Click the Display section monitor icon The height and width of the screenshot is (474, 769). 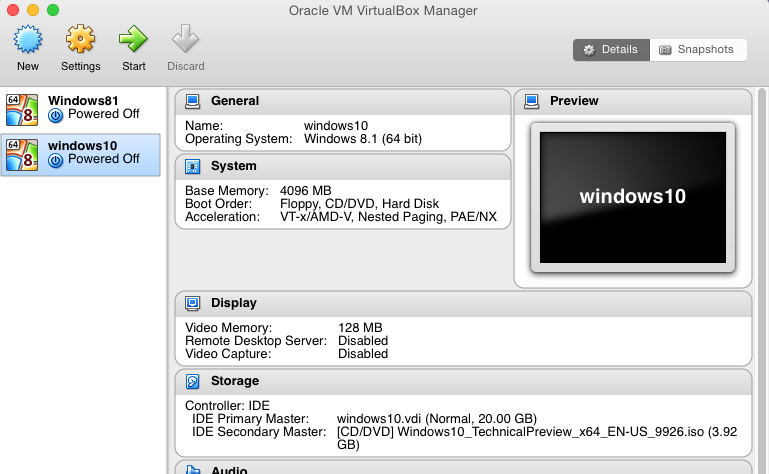pos(192,303)
